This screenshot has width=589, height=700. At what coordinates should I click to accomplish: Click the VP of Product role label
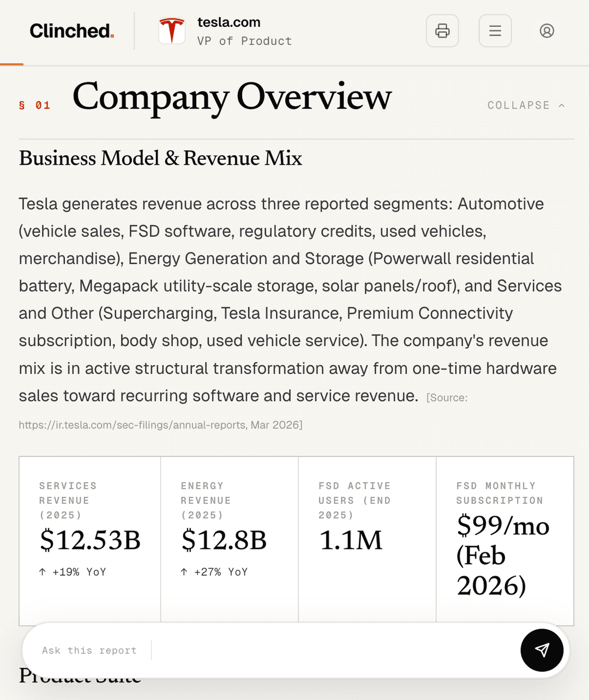coord(244,41)
